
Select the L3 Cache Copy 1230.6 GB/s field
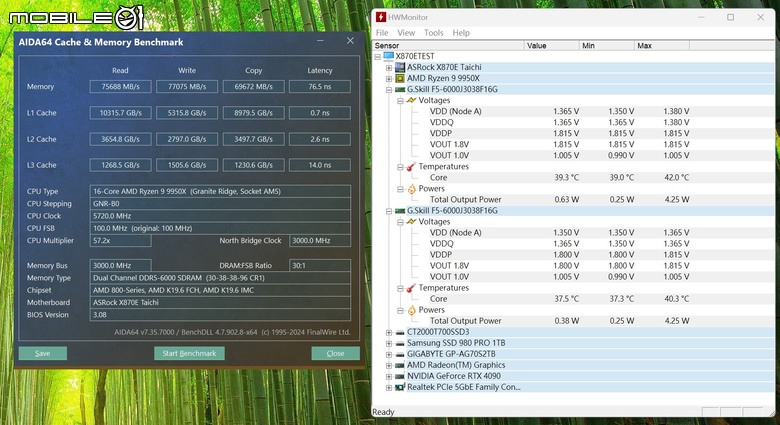pos(254,165)
